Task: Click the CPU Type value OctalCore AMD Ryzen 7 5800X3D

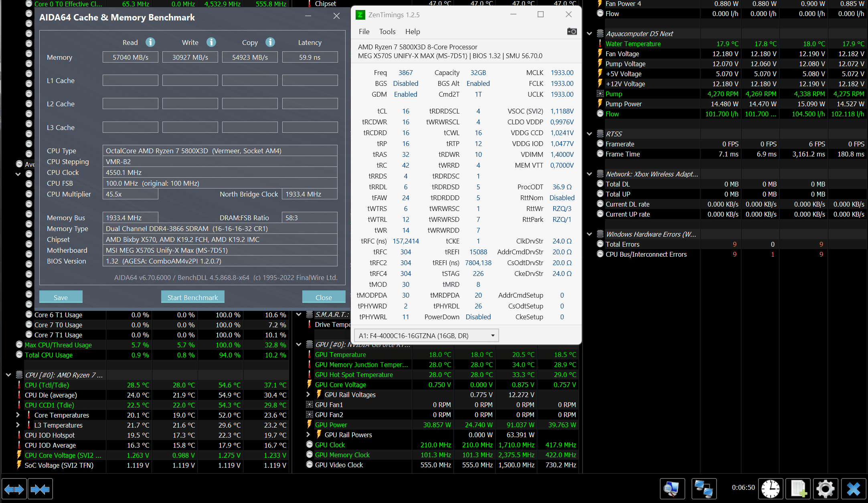Action: (220, 150)
